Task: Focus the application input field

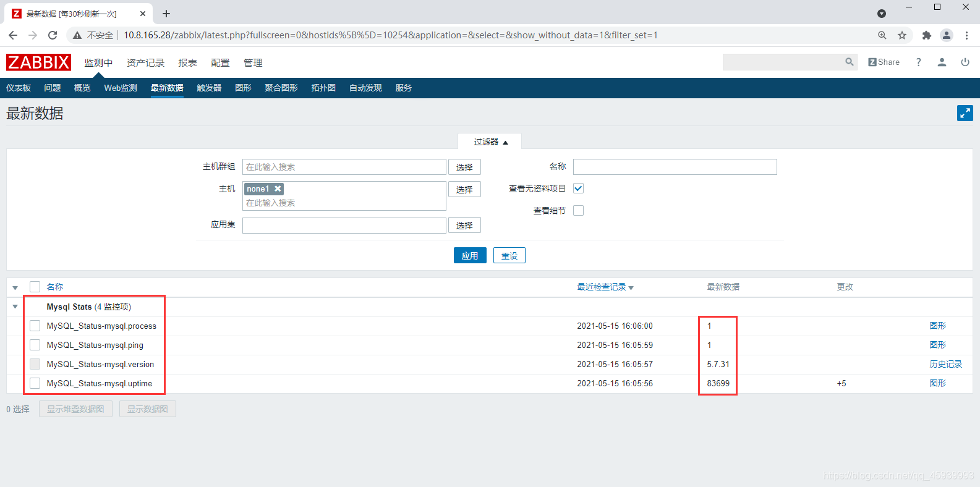Action: tap(344, 225)
